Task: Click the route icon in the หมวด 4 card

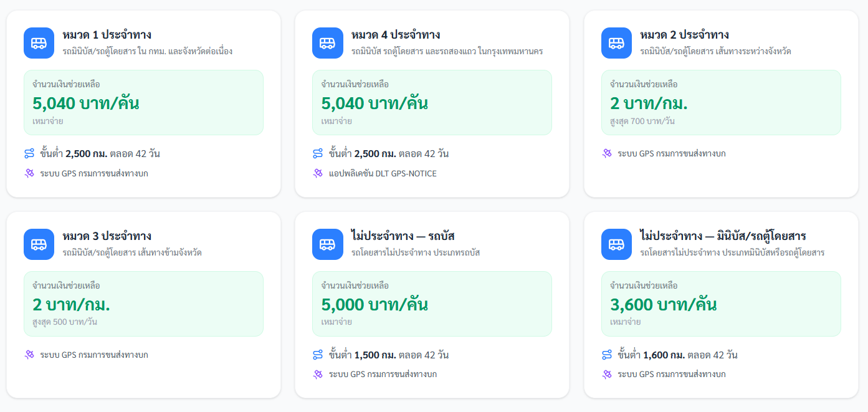Action: point(318,153)
